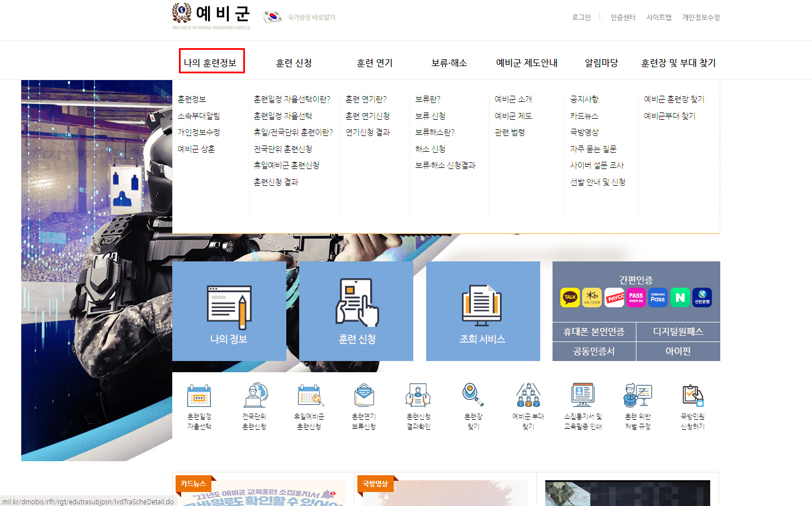Click 휴대폰 본인인증 button
This screenshot has width=812, height=506.
tap(594, 332)
